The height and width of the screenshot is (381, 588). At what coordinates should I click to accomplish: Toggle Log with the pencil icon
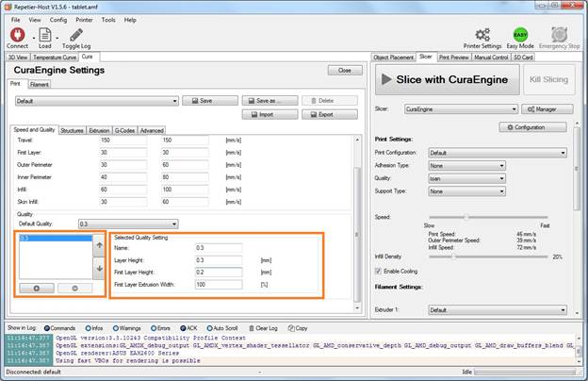[x=76, y=34]
